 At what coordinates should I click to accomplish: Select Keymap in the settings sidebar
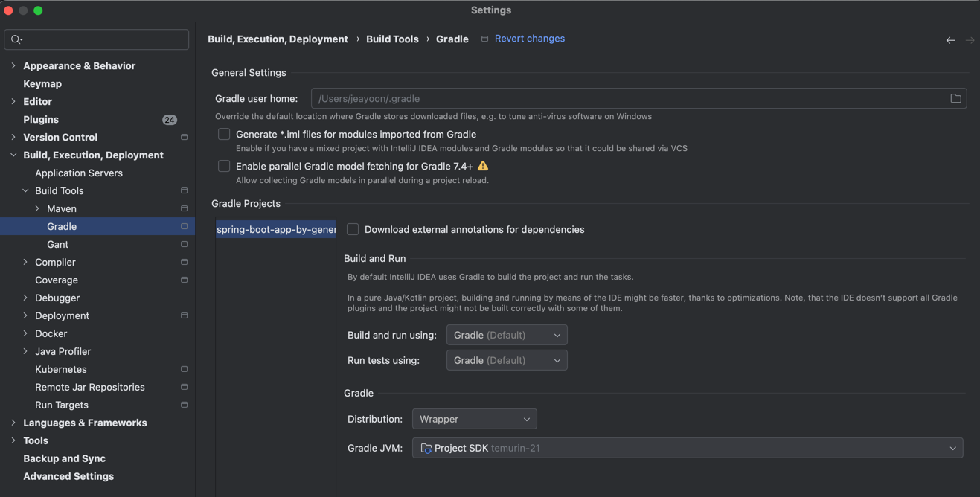point(42,84)
